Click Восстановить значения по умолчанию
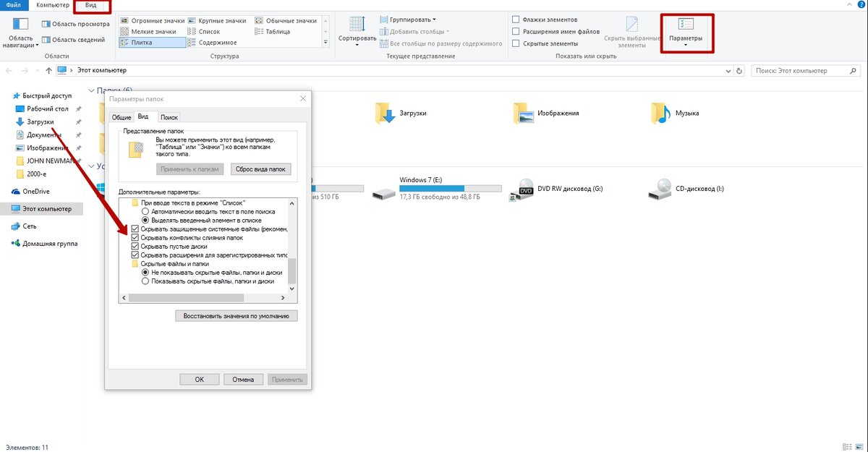 (x=237, y=316)
